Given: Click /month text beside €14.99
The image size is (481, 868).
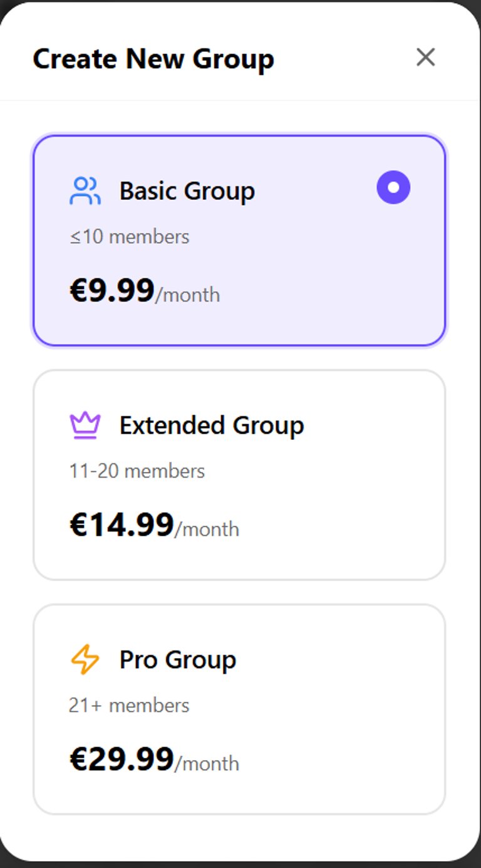Looking at the screenshot, I should [x=207, y=529].
